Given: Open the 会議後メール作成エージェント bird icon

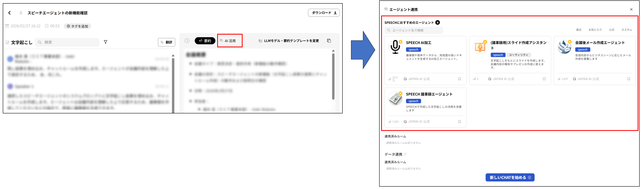Looking at the screenshot, I should click(564, 47).
